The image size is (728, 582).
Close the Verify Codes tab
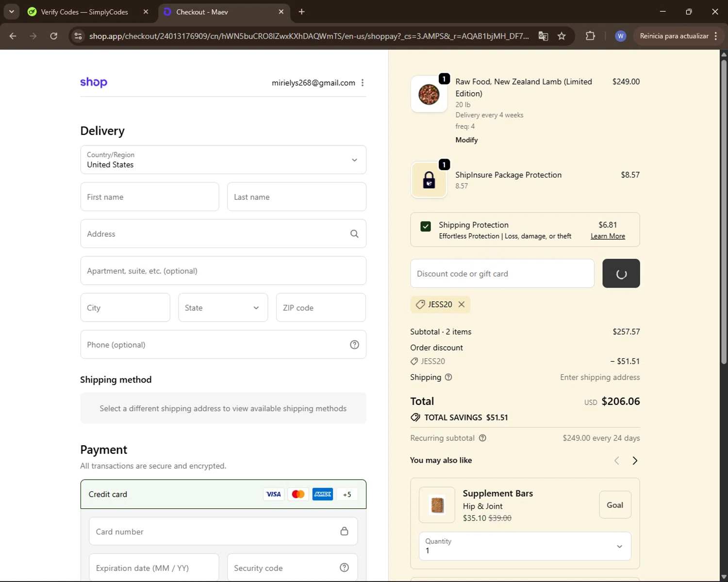146,12
